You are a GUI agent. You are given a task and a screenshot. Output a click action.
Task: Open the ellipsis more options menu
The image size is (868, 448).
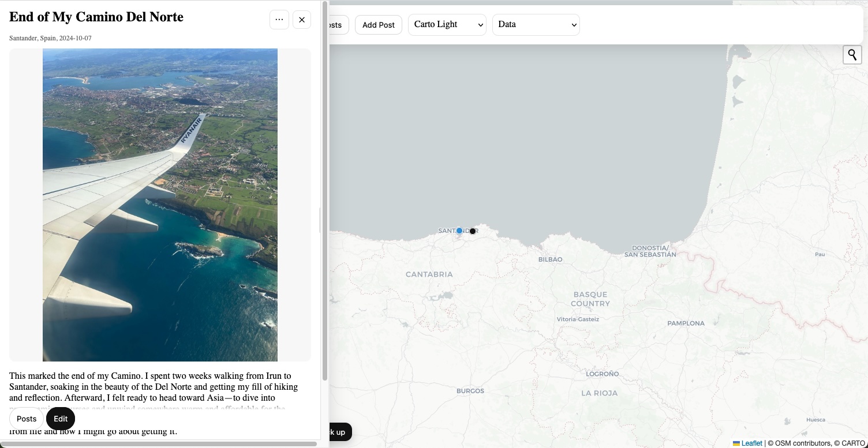279,20
